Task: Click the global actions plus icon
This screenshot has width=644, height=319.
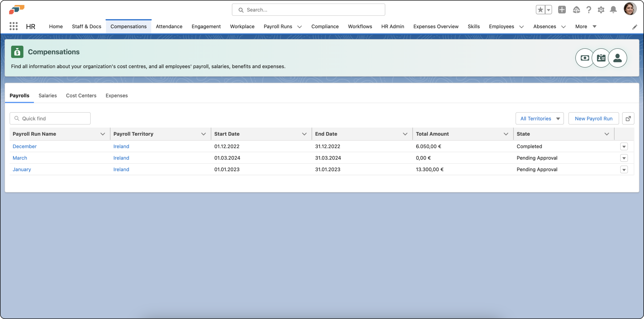Action: (x=562, y=10)
